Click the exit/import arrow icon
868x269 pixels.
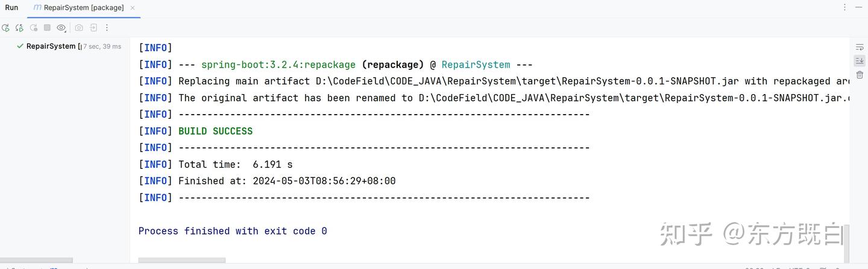[x=93, y=28]
